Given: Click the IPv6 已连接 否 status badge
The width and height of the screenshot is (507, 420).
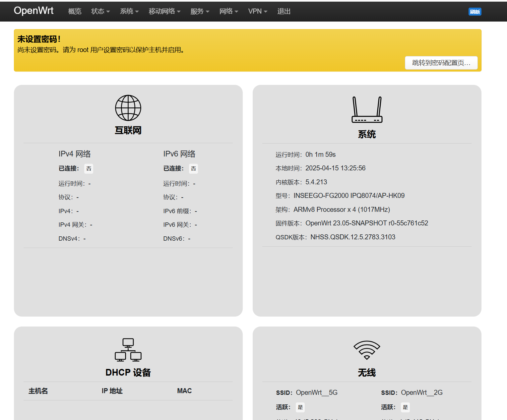Looking at the screenshot, I should coord(193,169).
